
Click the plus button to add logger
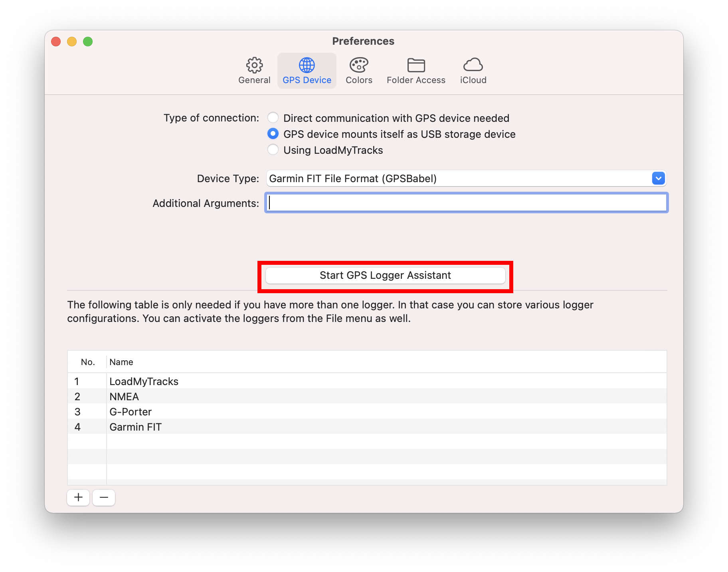78,498
